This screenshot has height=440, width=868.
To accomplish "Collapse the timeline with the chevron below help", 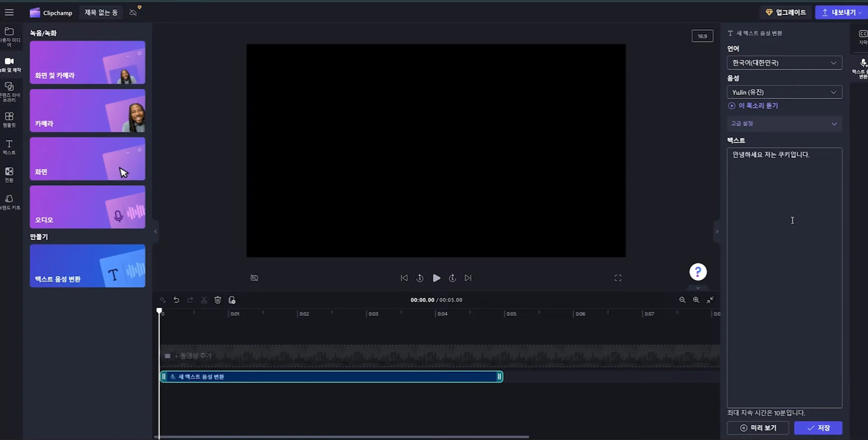I will pyautogui.click(x=698, y=288).
